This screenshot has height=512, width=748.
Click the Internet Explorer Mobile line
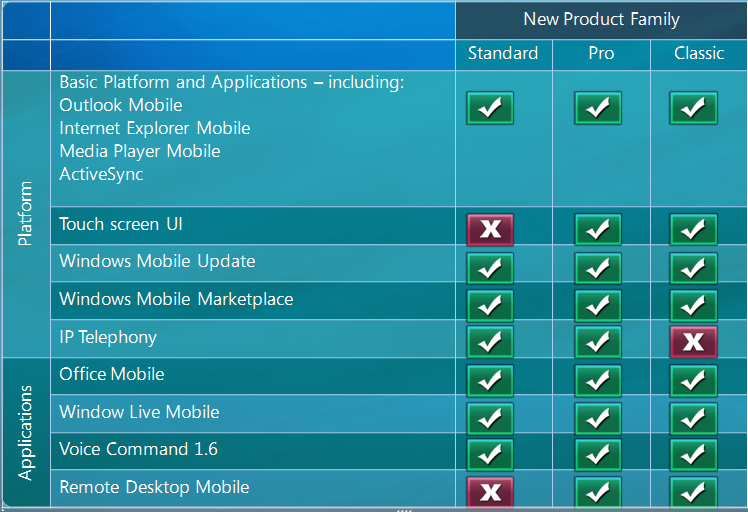[x=155, y=128]
